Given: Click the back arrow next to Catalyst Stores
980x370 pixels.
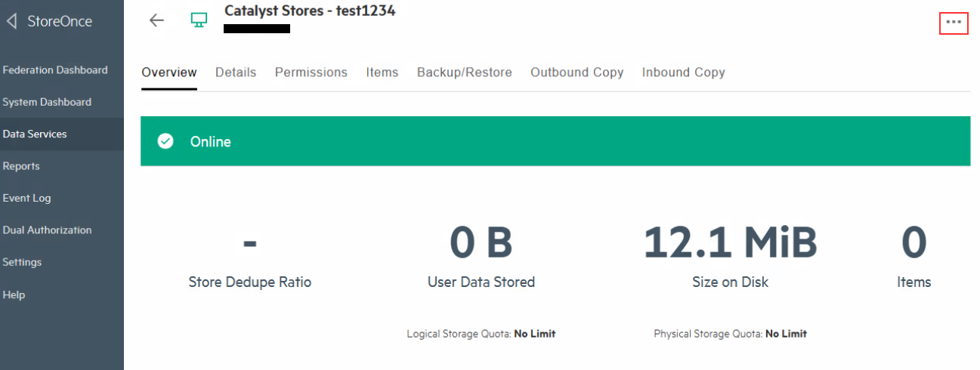Looking at the screenshot, I should [x=156, y=20].
